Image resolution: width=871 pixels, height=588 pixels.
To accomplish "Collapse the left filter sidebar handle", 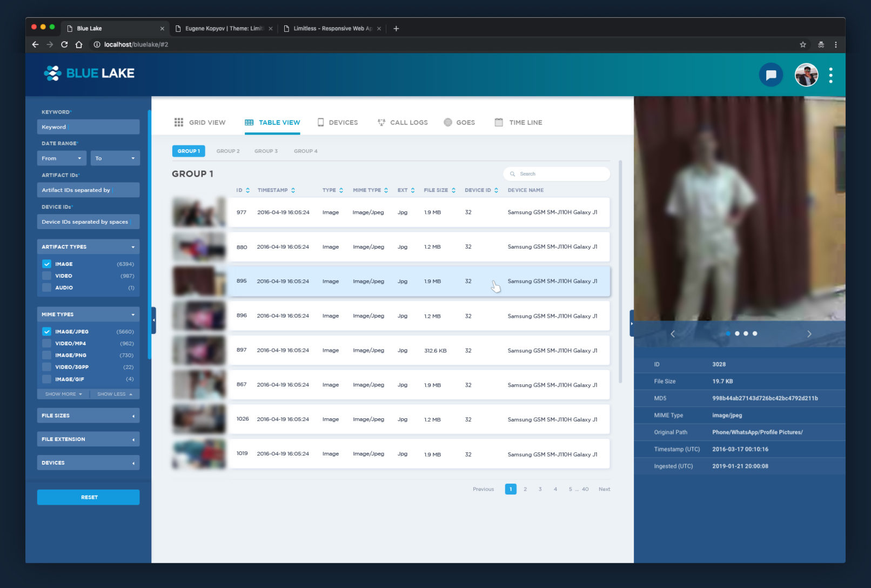I will tap(153, 320).
